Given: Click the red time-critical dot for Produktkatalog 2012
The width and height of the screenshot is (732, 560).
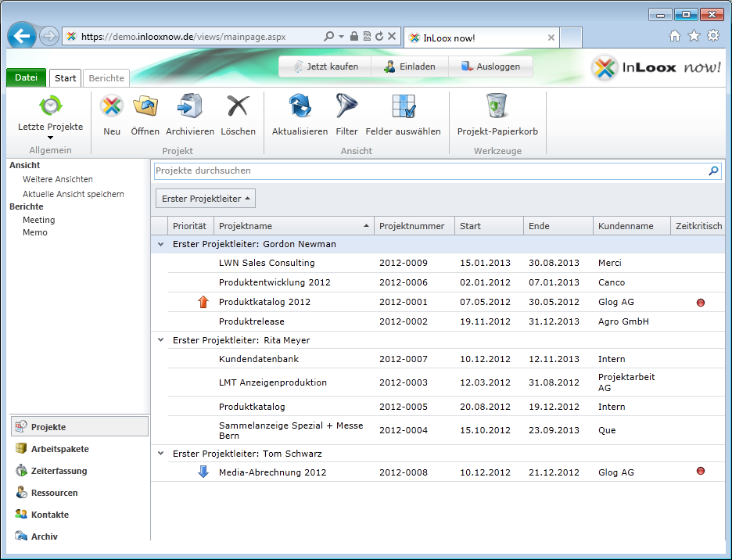Looking at the screenshot, I should click(x=700, y=303).
